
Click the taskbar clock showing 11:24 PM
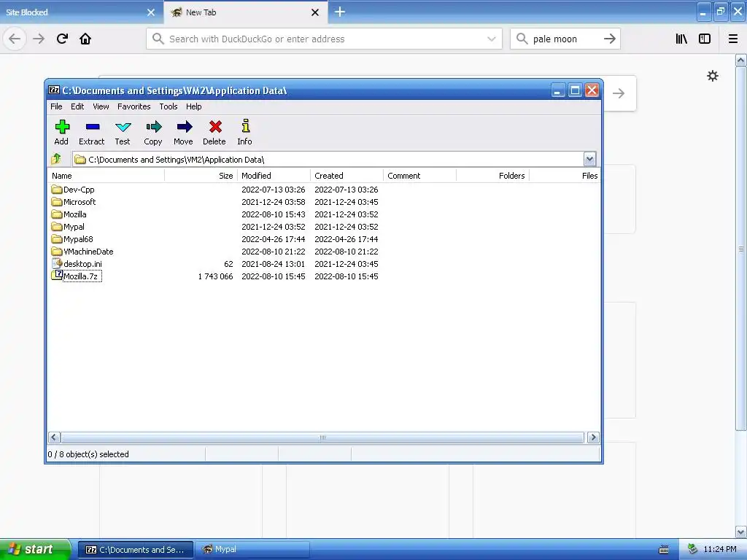[x=720, y=550]
